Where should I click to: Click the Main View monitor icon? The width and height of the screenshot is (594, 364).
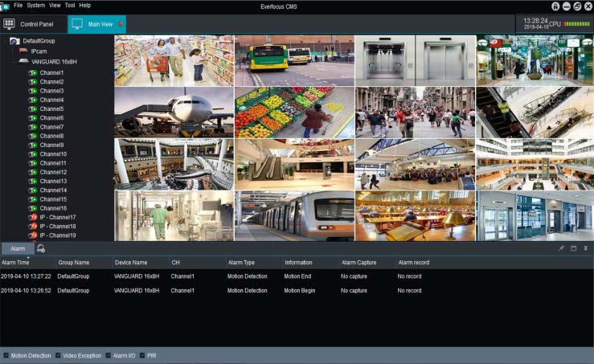(77, 24)
